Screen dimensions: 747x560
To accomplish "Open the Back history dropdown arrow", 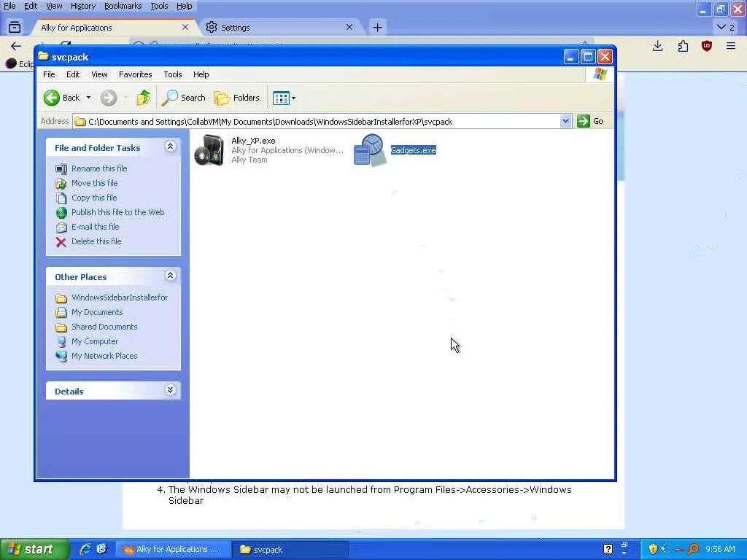I will [88, 98].
